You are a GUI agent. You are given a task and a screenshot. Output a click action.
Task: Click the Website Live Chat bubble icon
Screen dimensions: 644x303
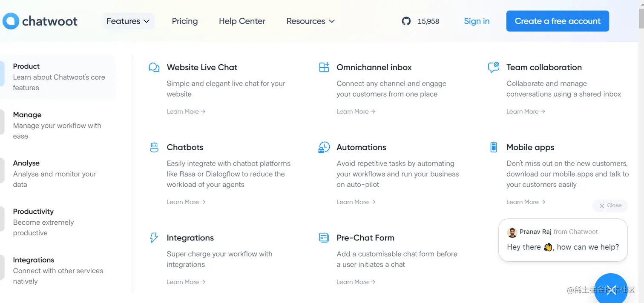click(154, 67)
